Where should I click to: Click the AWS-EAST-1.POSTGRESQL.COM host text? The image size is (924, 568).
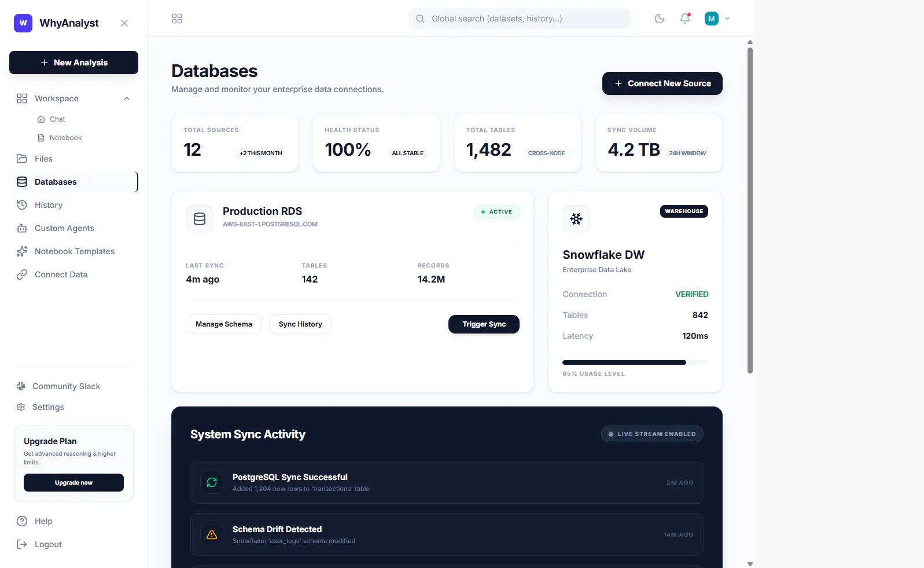pyautogui.click(x=270, y=224)
